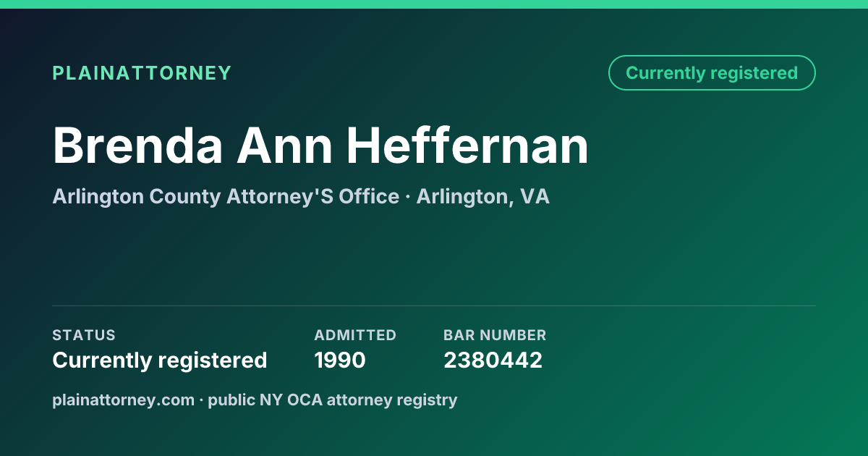This screenshot has width=868, height=456.
Task: Click the PLAINATTORNEY brand logo text
Action: pos(142,73)
